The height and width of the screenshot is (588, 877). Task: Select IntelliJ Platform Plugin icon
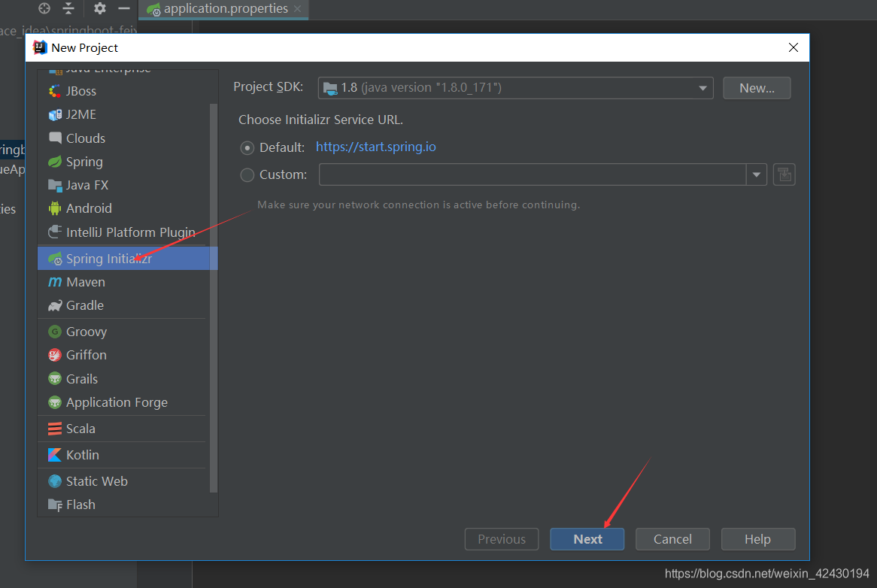pos(55,232)
